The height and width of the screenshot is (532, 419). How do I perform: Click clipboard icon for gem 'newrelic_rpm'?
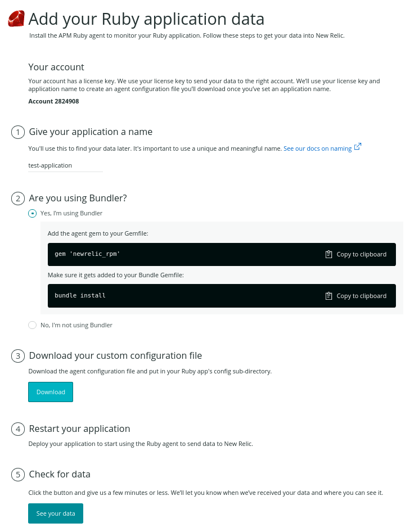[329, 254]
